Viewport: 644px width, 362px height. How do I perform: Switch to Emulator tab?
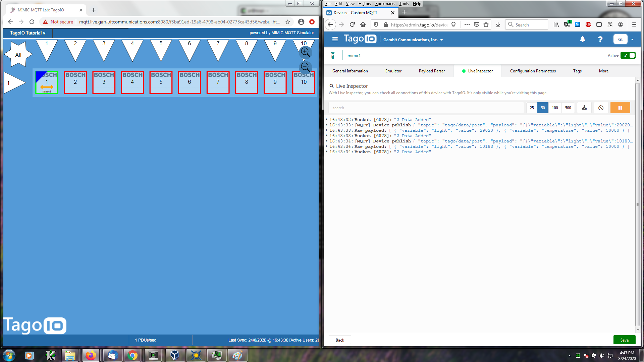click(393, 71)
